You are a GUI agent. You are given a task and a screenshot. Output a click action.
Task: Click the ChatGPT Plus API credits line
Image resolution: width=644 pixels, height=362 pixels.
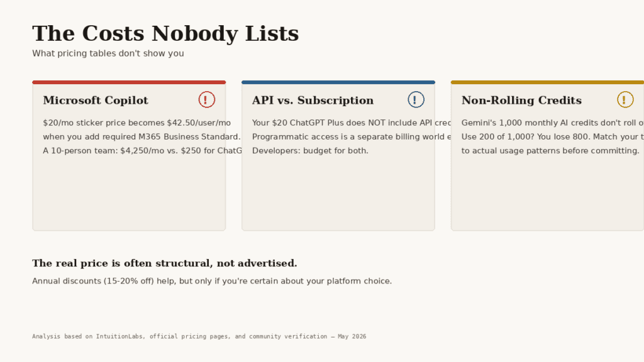352,123
